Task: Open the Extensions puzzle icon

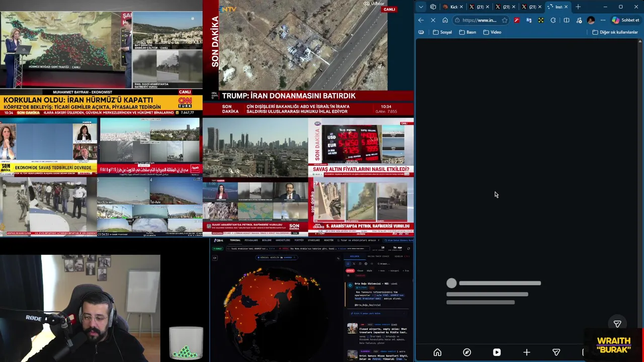Action: tap(553, 20)
